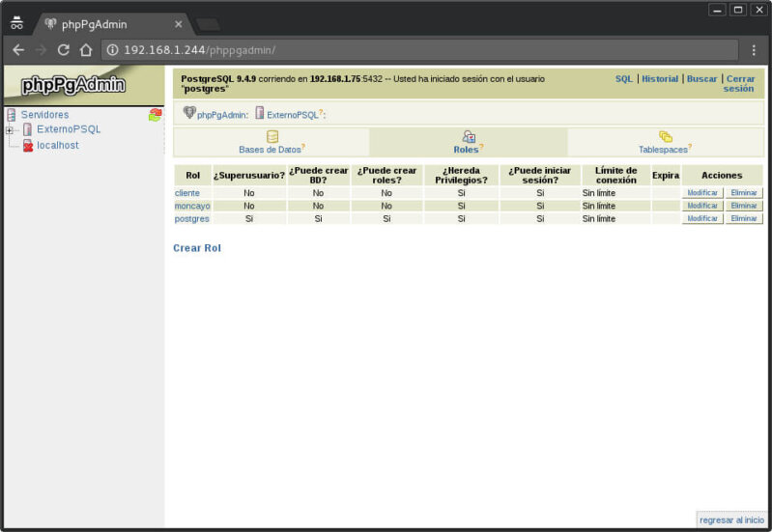The image size is (772, 532).
Task: Refresh the server tree with the red-green icon
Action: (156, 115)
